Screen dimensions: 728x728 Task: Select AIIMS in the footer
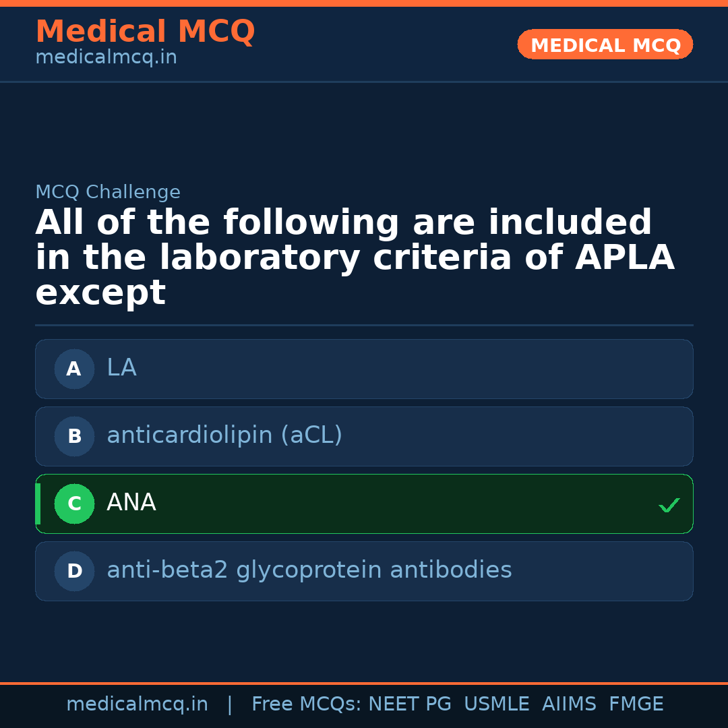click(x=569, y=704)
